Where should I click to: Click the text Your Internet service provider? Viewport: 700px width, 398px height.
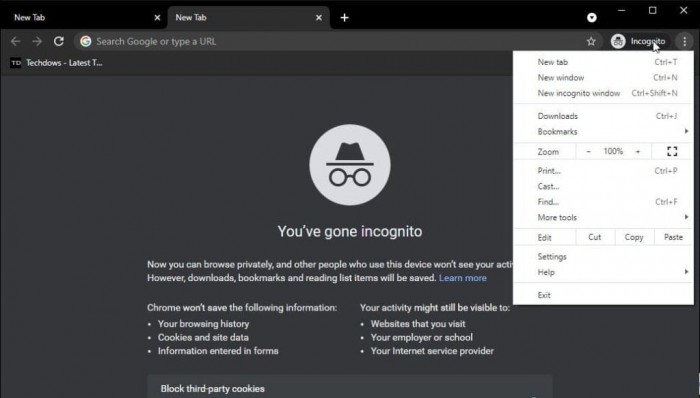432,351
